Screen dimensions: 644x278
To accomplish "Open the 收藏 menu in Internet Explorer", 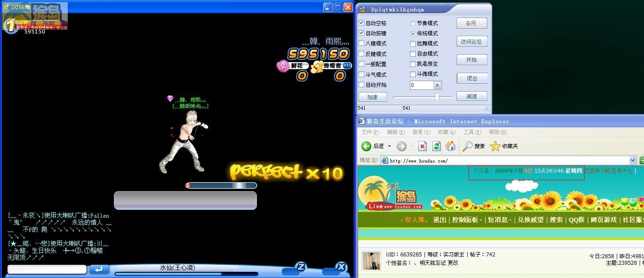I will coord(446,132).
